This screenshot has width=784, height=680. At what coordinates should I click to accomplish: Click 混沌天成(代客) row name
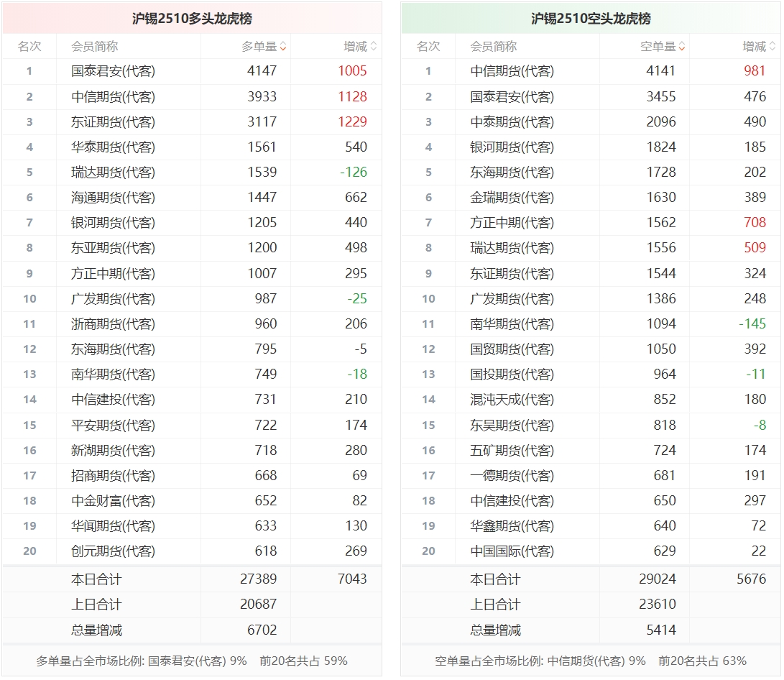(512, 400)
